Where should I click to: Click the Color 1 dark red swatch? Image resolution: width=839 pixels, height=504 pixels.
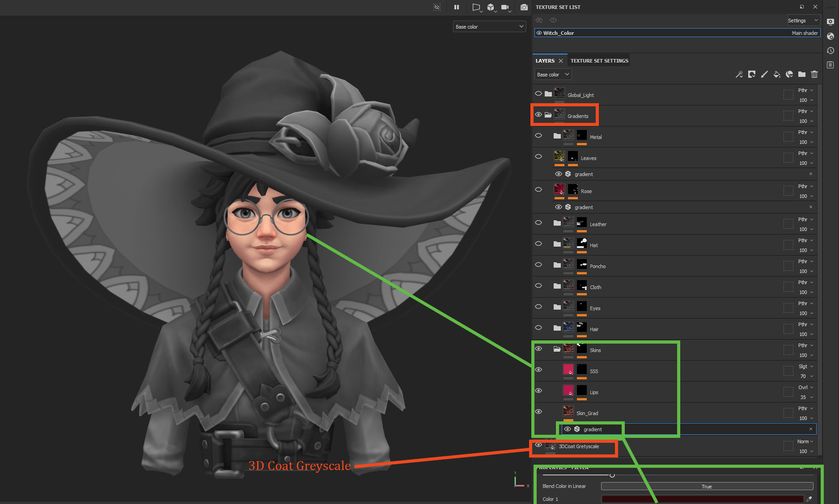point(702,499)
